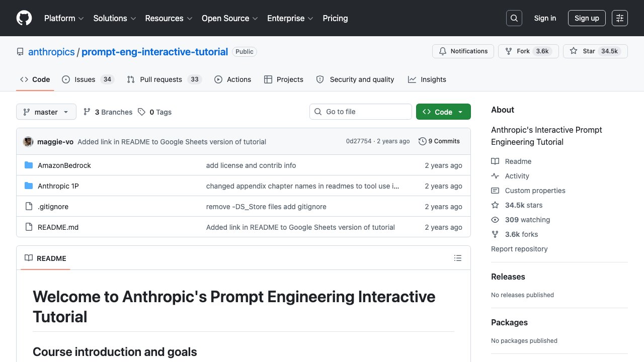Screen dimensions: 644x362
Task: Click the GitHub logo icon
Action: [24, 18]
